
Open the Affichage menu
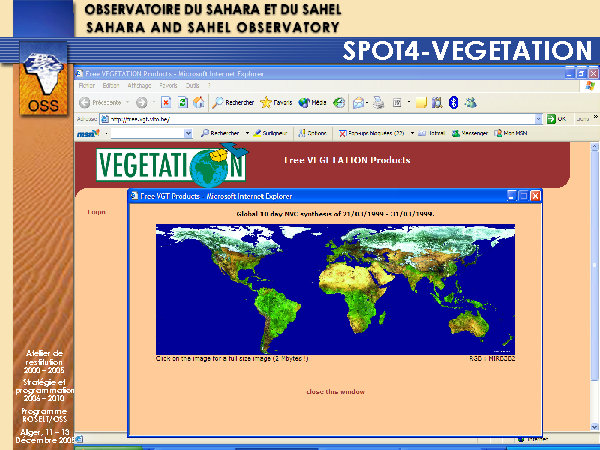[x=139, y=86]
